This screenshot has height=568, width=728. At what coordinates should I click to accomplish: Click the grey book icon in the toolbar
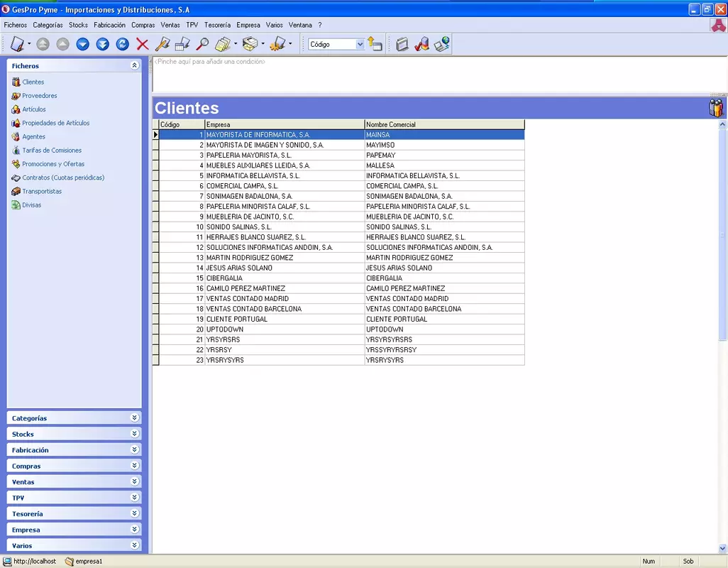point(402,44)
